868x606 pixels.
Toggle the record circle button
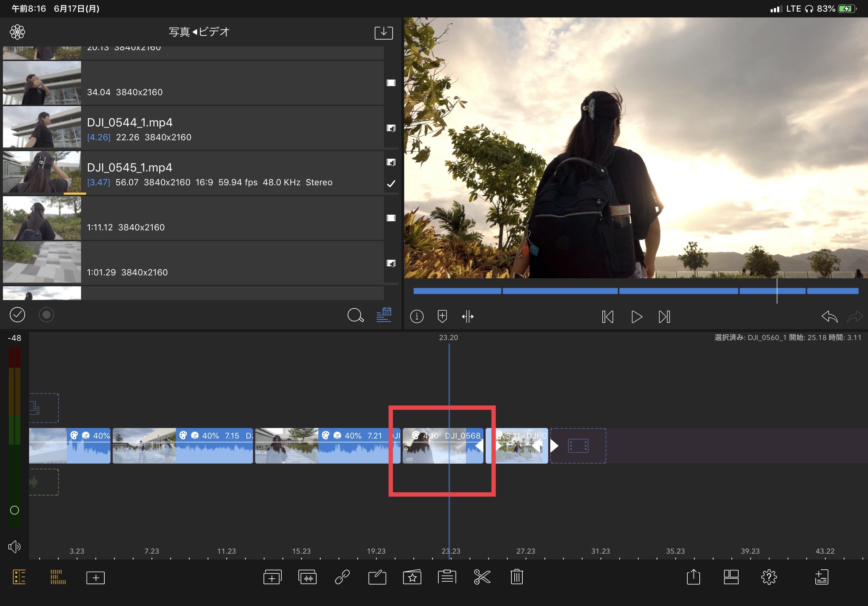click(x=47, y=315)
